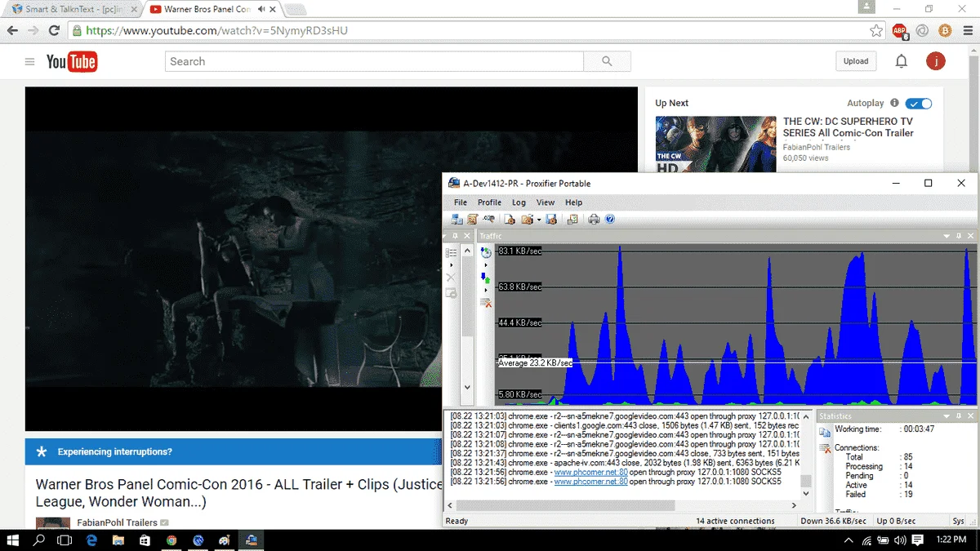This screenshot has height=551, width=980.
Task: Click the reset statistics icon
Action: (x=825, y=449)
